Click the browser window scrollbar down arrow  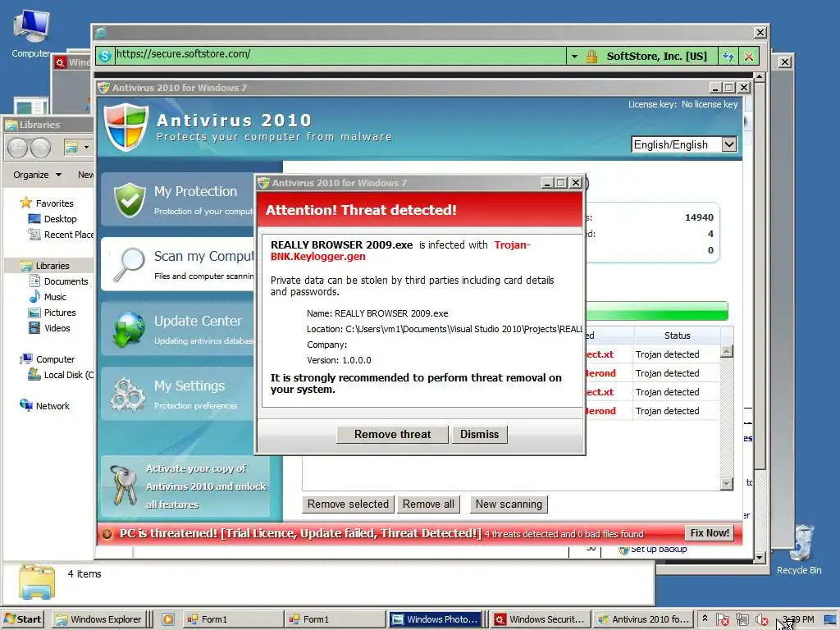coord(759,558)
